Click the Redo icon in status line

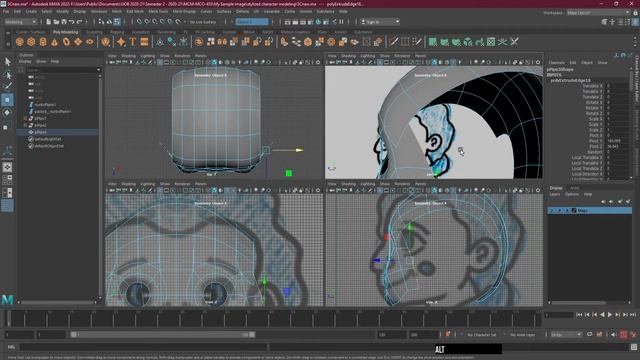(x=80, y=22)
